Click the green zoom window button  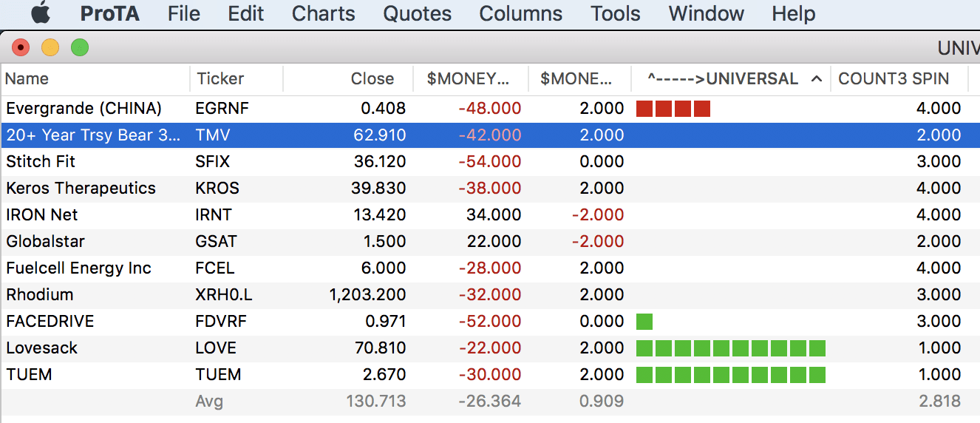tap(79, 48)
